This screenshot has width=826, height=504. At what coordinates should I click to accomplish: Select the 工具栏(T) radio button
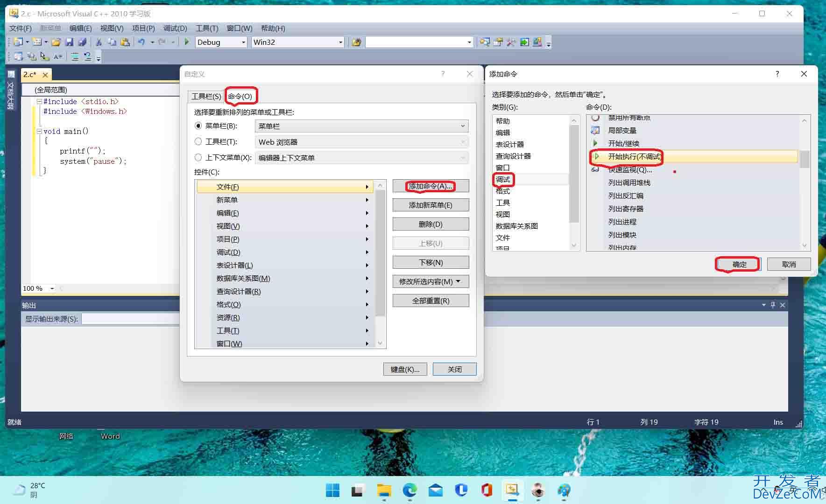pos(198,141)
